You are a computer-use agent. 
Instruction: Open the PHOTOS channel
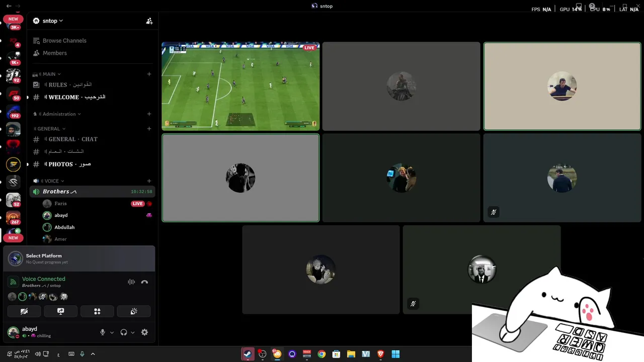[92, 164]
